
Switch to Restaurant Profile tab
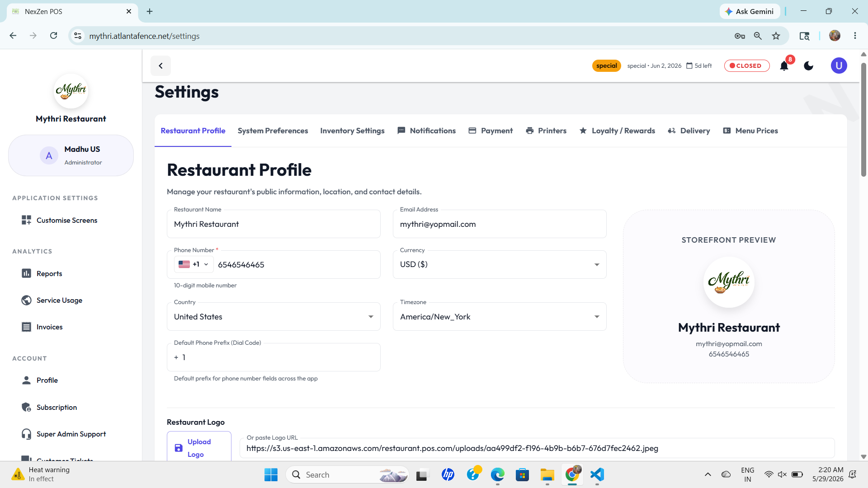tap(193, 131)
